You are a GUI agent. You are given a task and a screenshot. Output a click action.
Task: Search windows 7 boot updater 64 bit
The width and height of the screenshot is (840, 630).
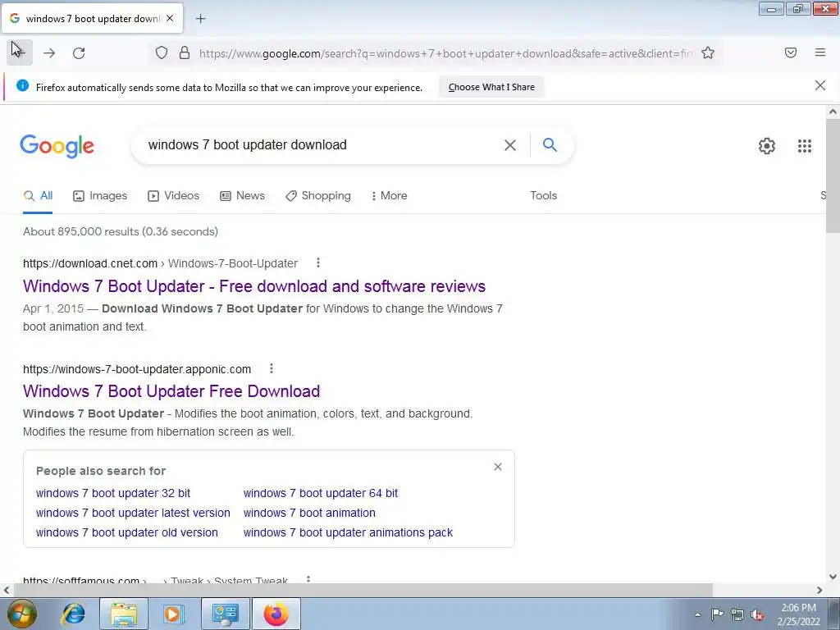[x=321, y=493]
